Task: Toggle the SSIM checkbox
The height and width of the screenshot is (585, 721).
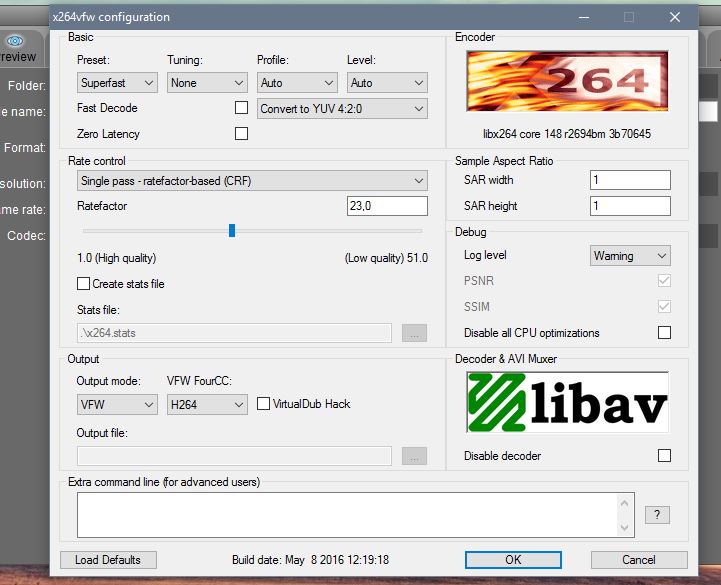Action: (664, 306)
